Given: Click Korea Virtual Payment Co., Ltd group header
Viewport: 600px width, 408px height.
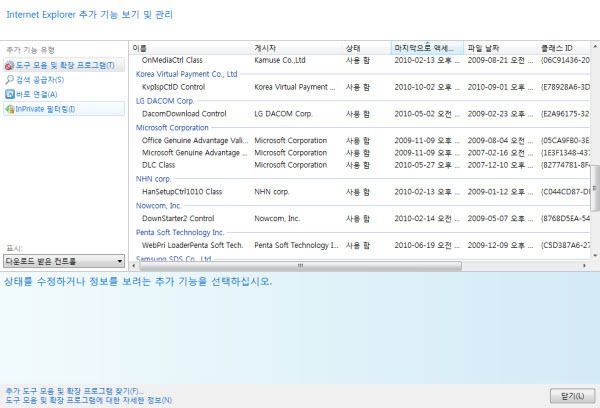Looking at the screenshot, I should point(186,74).
